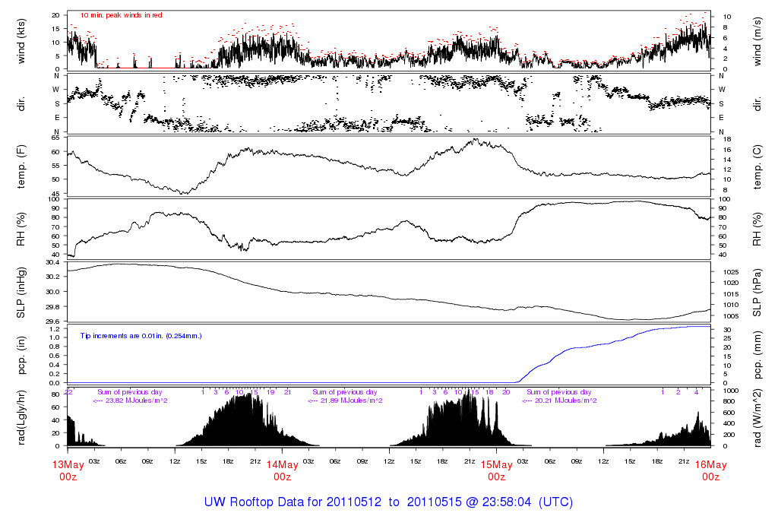
Task: Click the 'wind (m/s)' axis label
Action: point(757,41)
